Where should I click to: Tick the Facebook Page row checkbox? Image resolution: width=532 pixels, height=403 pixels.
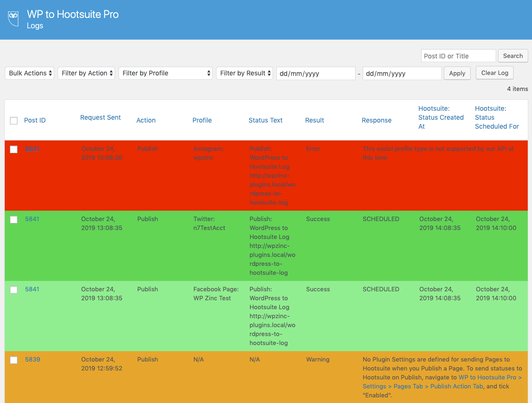(14, 290)
